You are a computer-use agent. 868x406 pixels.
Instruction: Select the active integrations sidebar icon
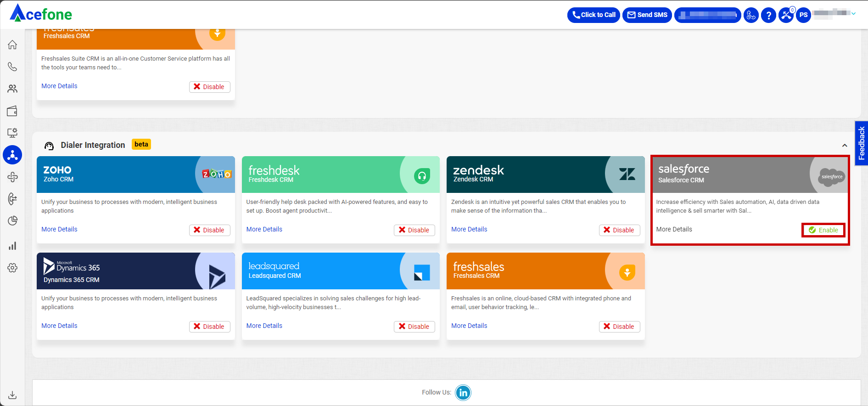pyautogui.click(x=12, y=155)
